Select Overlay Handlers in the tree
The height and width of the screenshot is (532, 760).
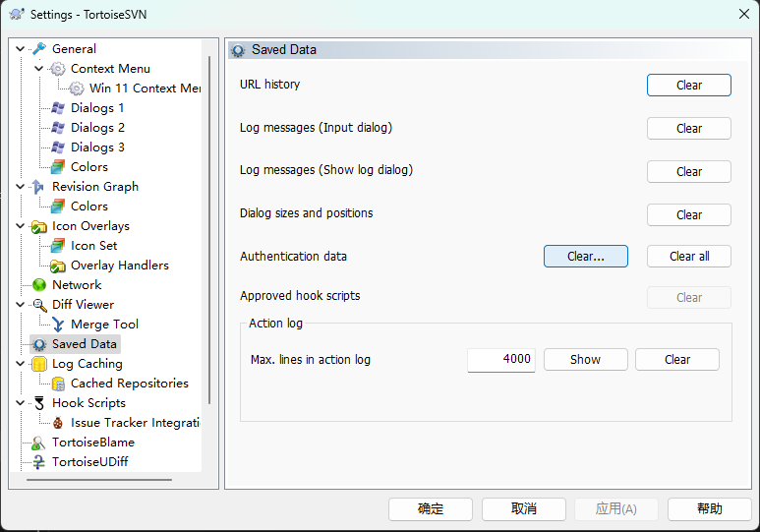tap(120, 266)
